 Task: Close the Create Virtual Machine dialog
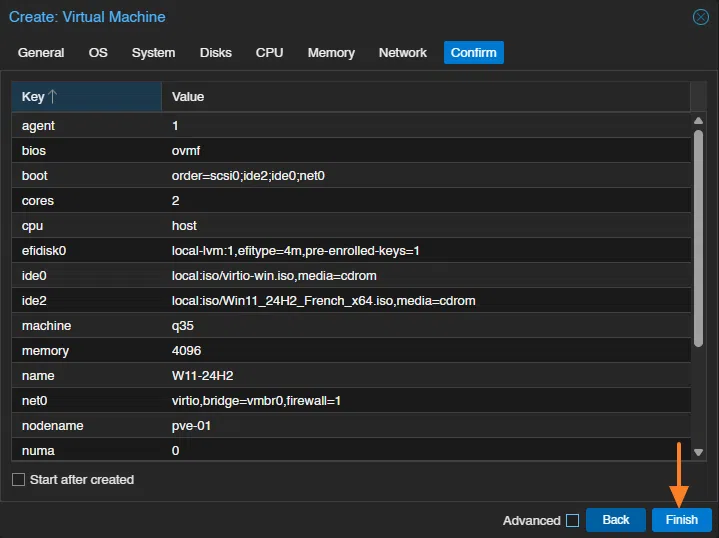click(x=701, y=17)
